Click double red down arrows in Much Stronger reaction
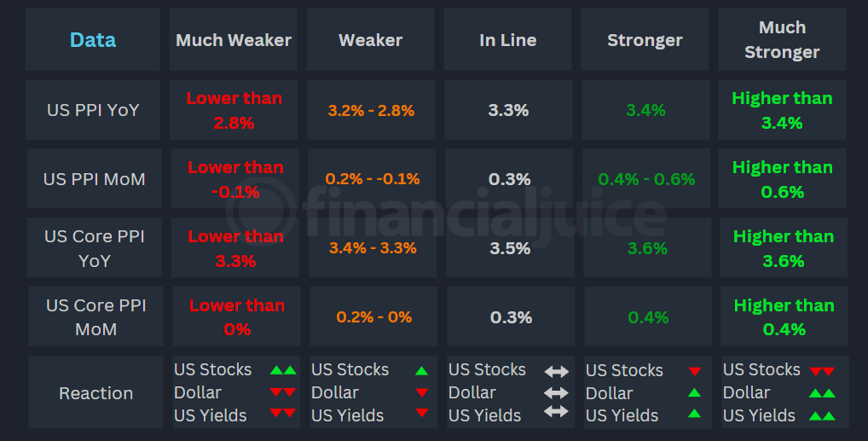 [x=822, y=371]
